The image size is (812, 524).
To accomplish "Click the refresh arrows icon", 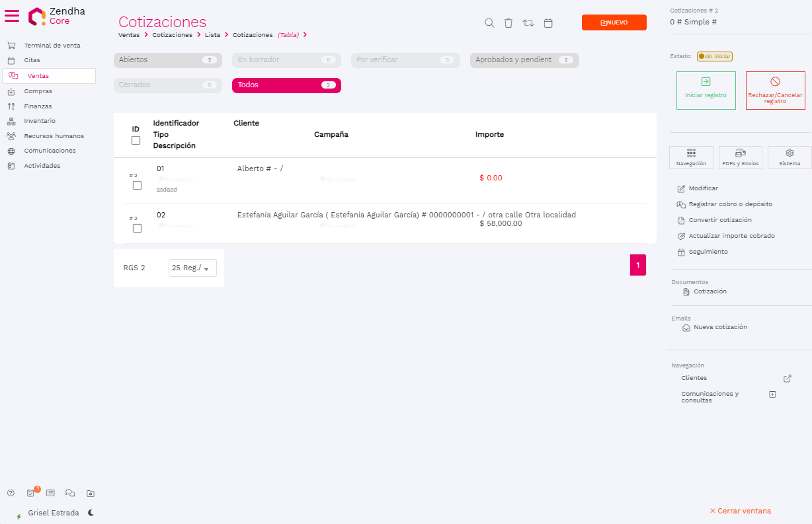I will pos(528,23).
